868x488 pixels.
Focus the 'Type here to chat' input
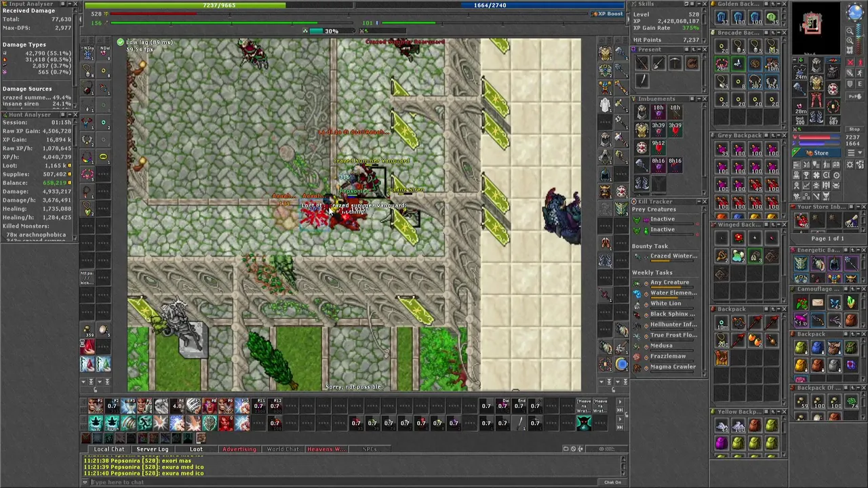tap(346, 482)
